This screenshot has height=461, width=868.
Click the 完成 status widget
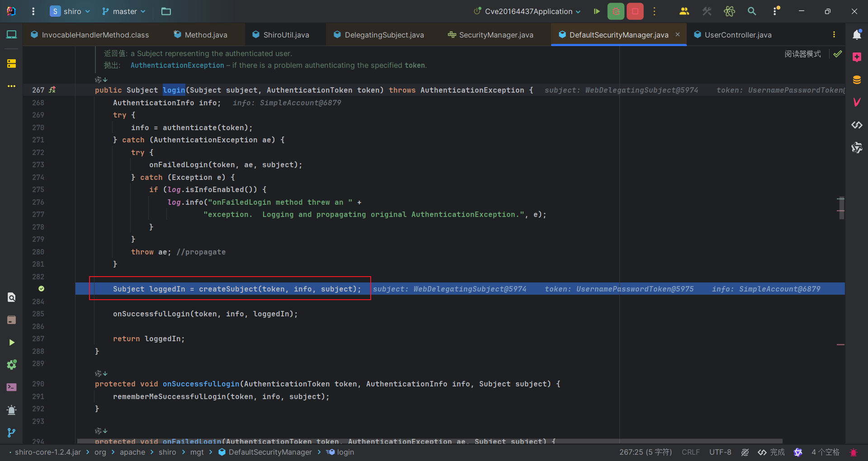772,452
